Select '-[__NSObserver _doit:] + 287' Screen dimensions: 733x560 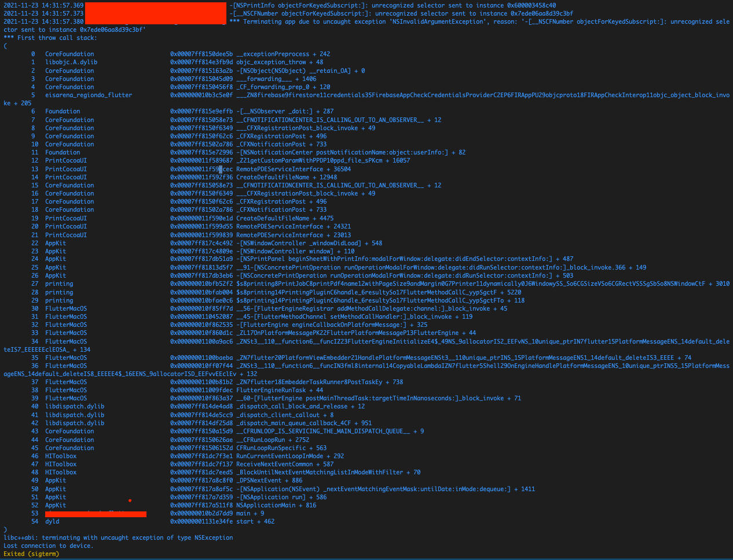[x=285, y=111]
